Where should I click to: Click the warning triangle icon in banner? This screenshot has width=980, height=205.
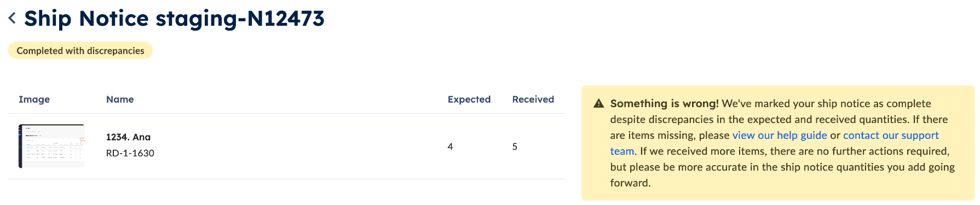click(598, 103)
